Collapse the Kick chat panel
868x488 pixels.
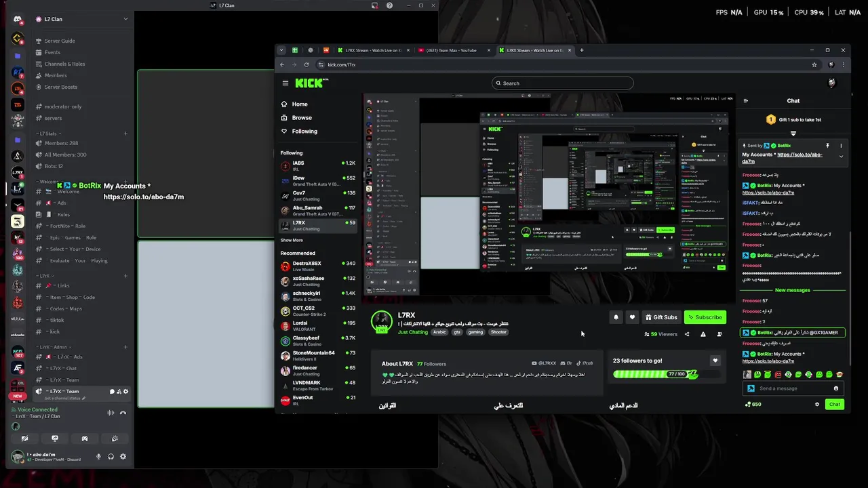(x=746, y=101)
